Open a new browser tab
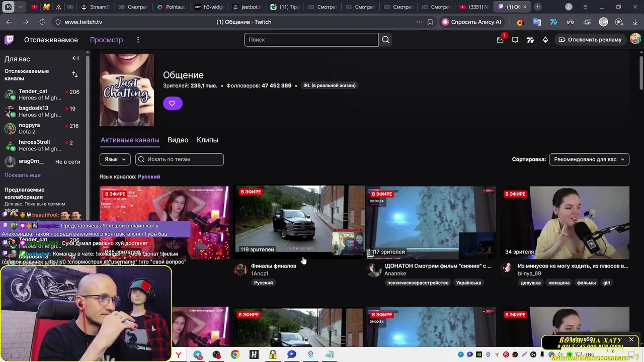This screenshot has width=644, height=362. pos(538,7)
